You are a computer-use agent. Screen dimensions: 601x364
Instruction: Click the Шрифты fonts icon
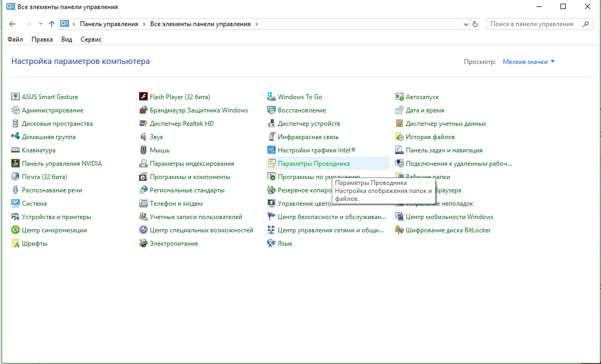[15, 244]
